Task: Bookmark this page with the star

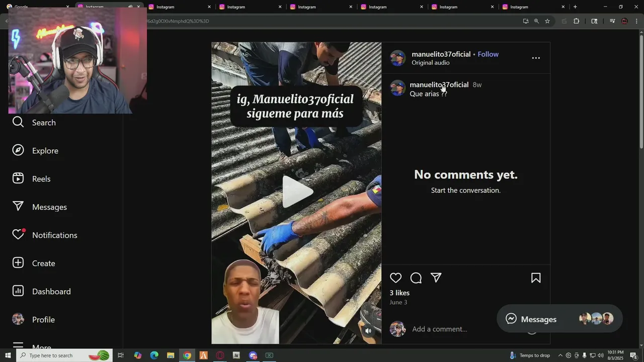Action: [x=547, y=21]
